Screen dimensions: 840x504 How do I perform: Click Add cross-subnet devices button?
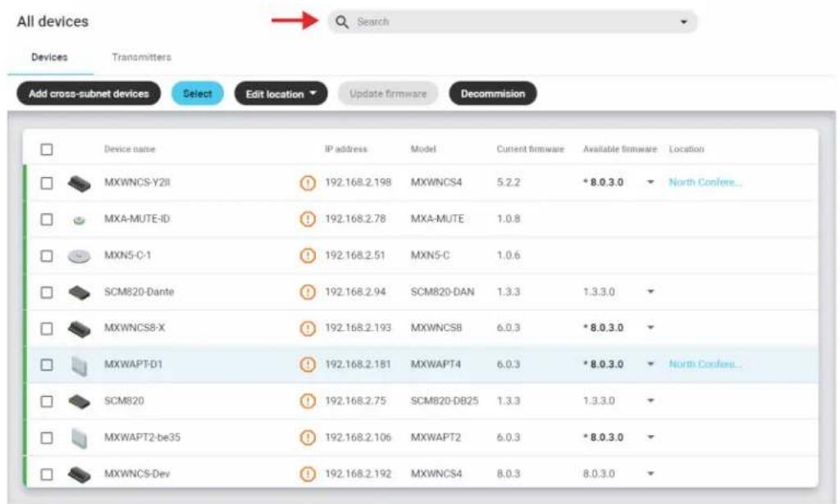89,93
